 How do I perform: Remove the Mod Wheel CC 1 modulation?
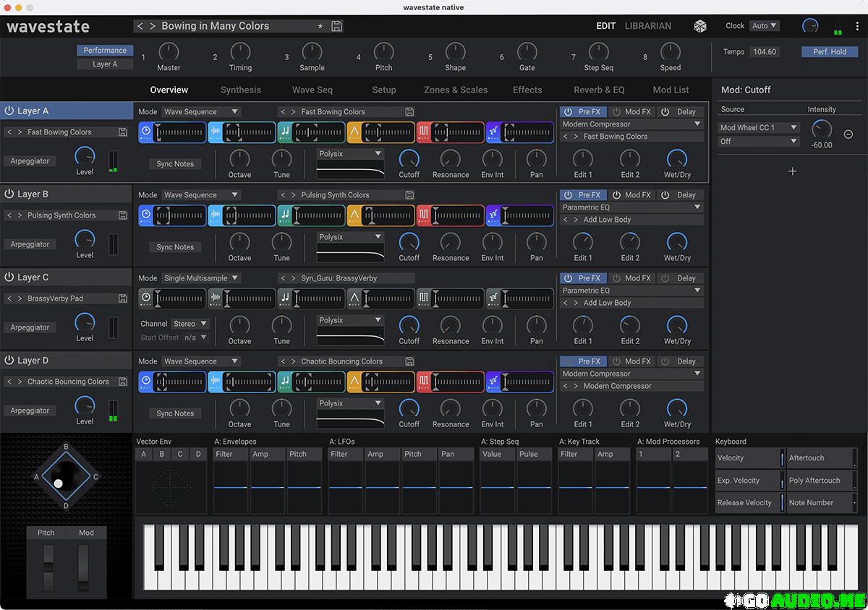(848, 134)
